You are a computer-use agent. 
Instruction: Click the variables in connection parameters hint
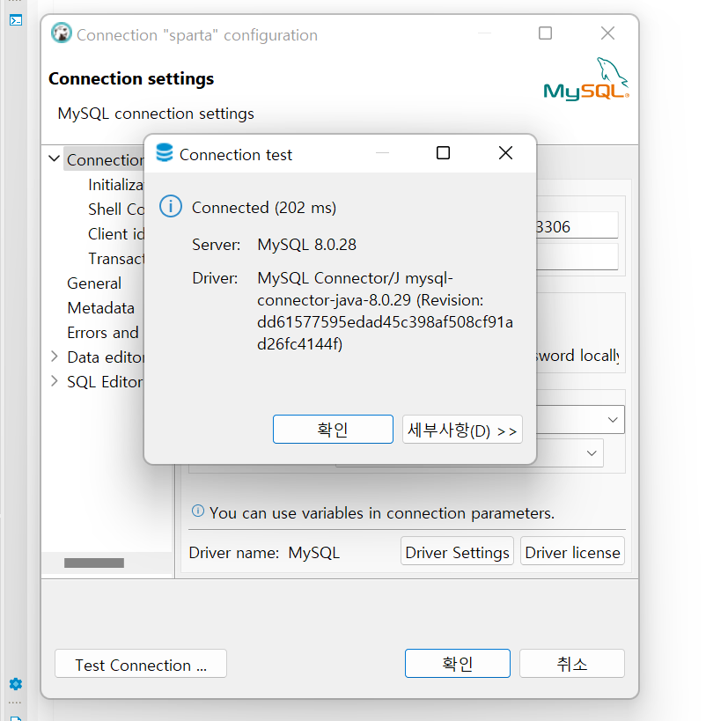coord(382,513)
